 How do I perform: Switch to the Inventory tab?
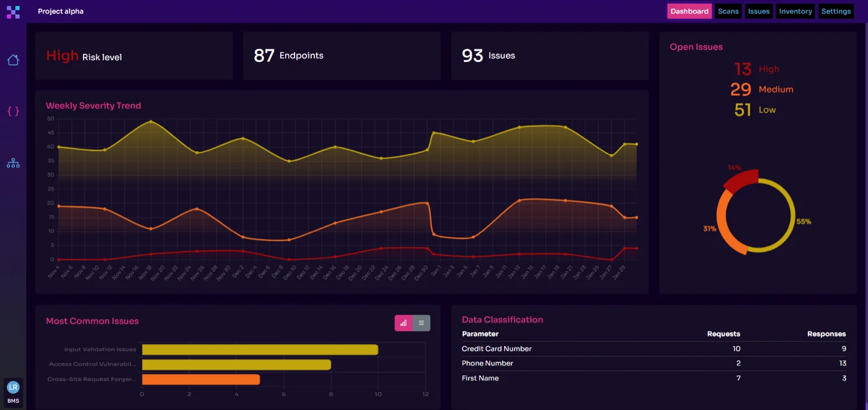click(795, 11)
